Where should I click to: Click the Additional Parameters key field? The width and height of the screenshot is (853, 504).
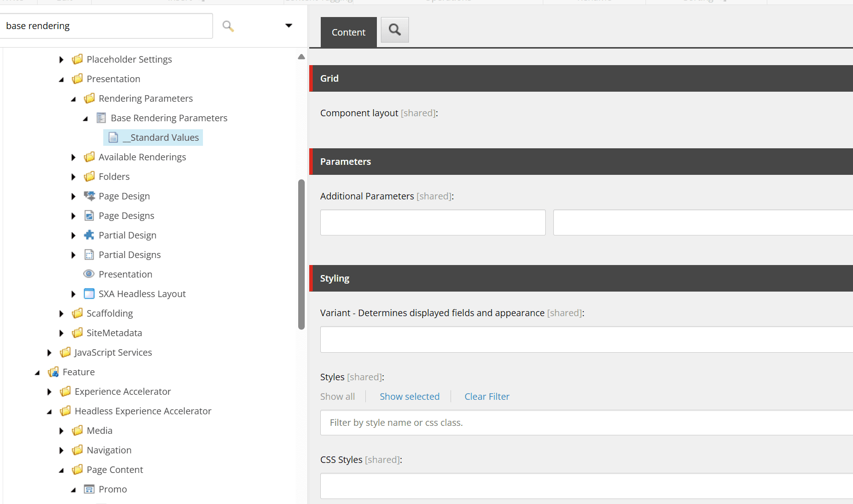[433, 222]
